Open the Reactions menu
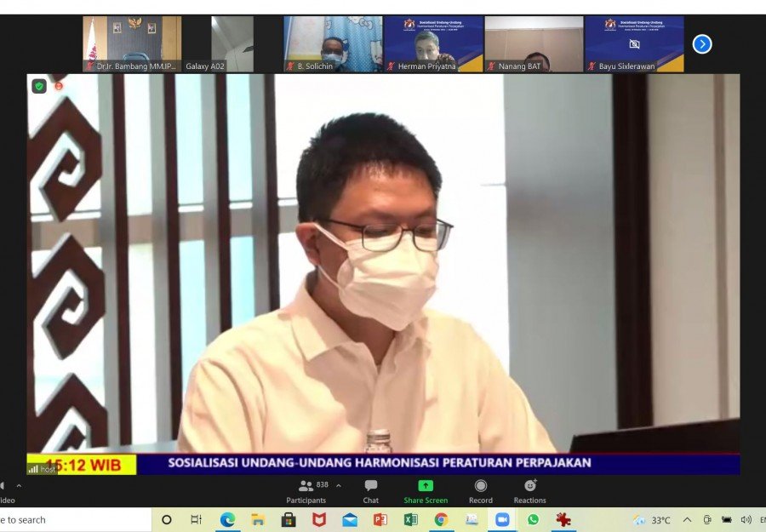 click(x=530, y=491)
